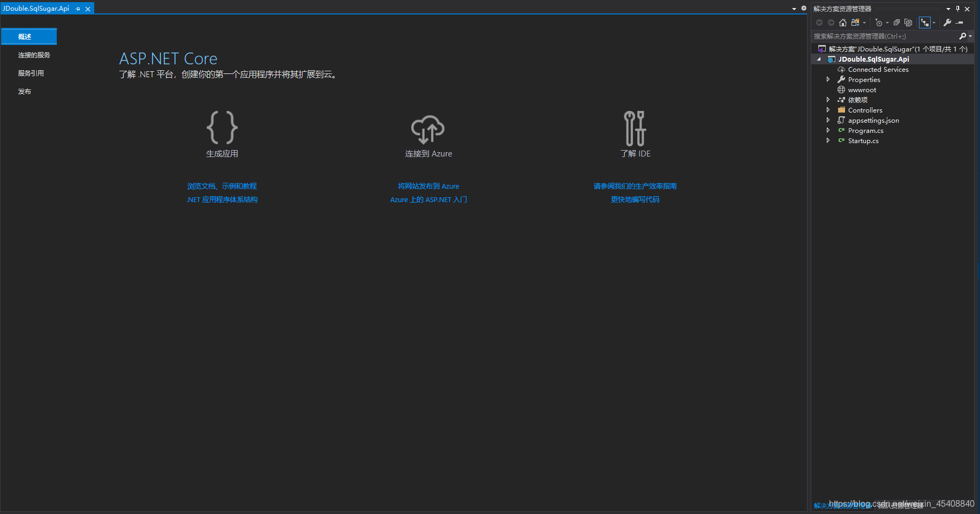Click the .NET 应用程序体系结构 link
The image size is (980, 514).
coord(222,199)
